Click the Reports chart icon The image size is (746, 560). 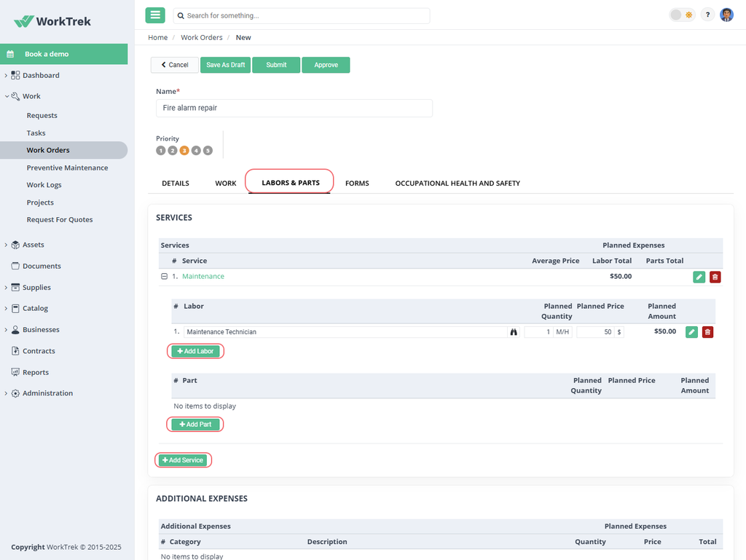[15, 372]
